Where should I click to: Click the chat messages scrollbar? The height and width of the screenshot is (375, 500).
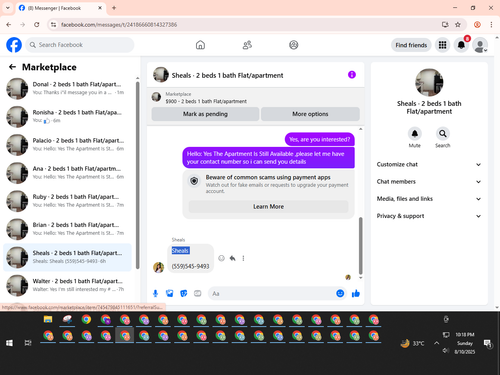click(x=360, y=245)
